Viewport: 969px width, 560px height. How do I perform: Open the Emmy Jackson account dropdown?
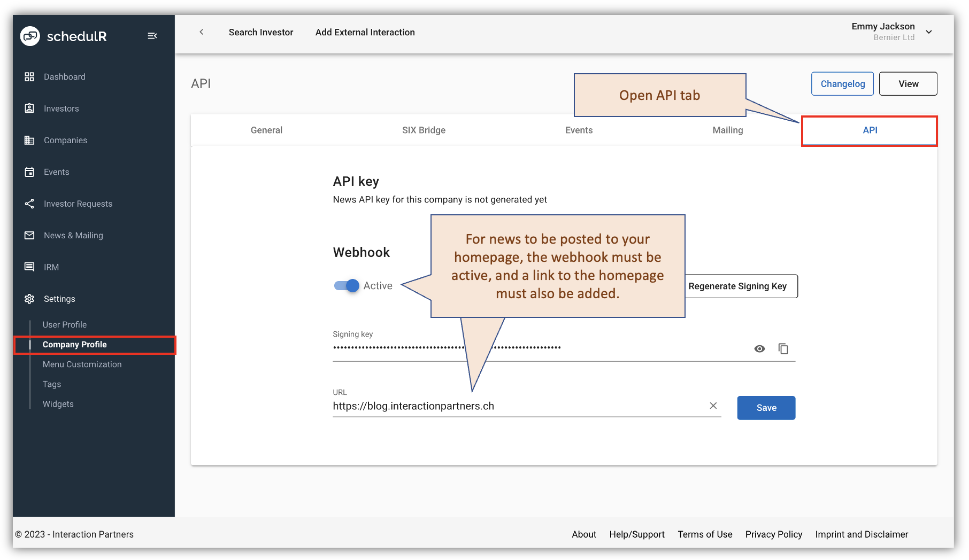tap(929, 32)
